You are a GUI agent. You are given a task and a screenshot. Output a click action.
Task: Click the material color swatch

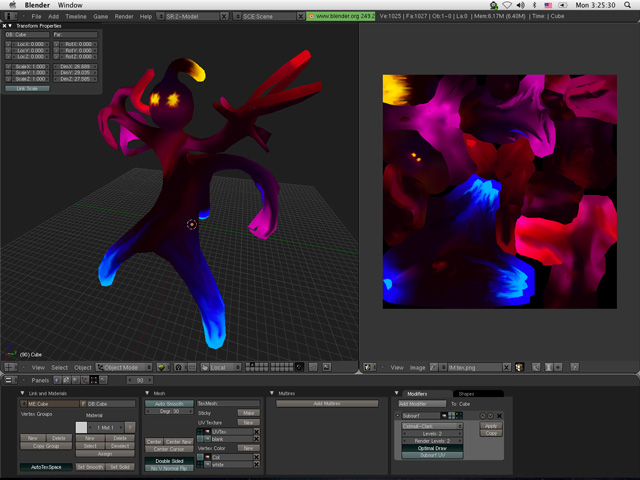pyautogui.click(x=81, y=427)
